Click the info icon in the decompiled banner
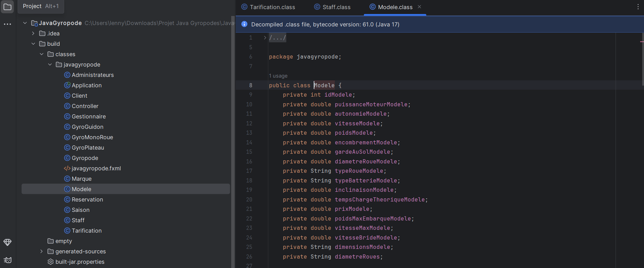This screenshot has width=644, height=268. (244, 24)
